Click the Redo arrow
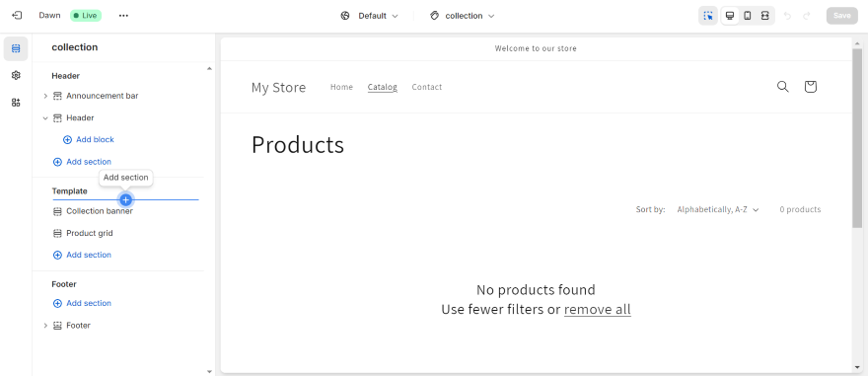The image size is (868, 376). 807,16
